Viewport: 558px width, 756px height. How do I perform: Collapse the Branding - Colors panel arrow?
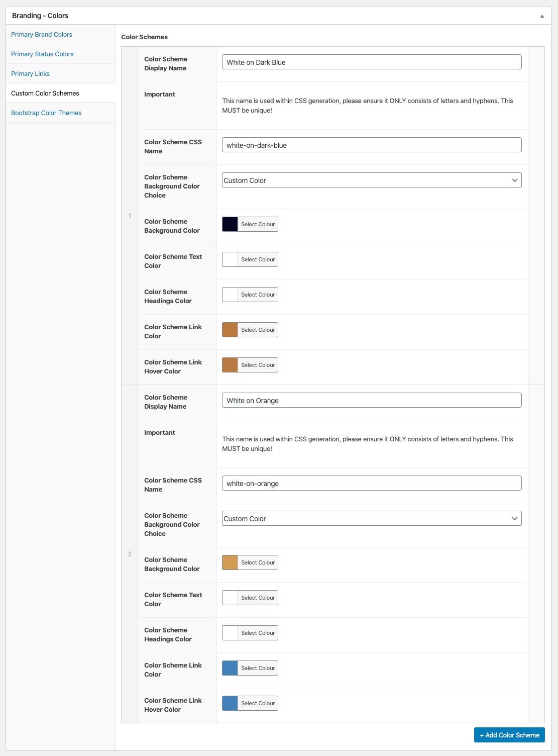(x=542, y=16)
